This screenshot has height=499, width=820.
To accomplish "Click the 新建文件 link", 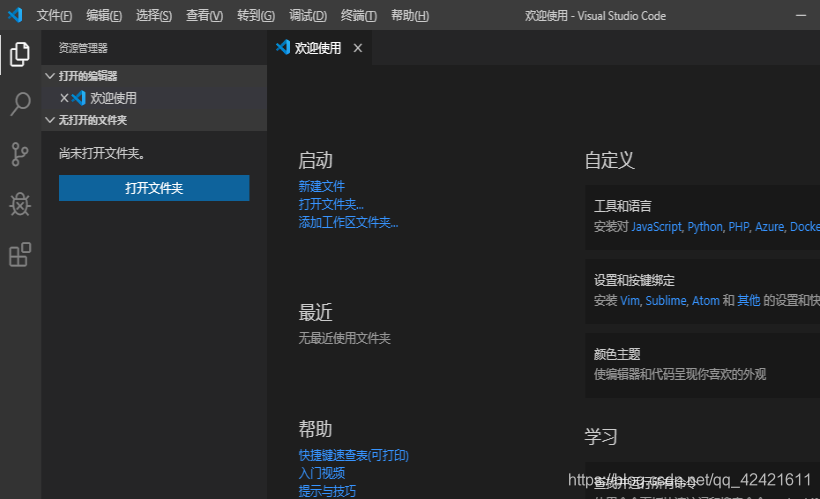I will coord(321,186).
